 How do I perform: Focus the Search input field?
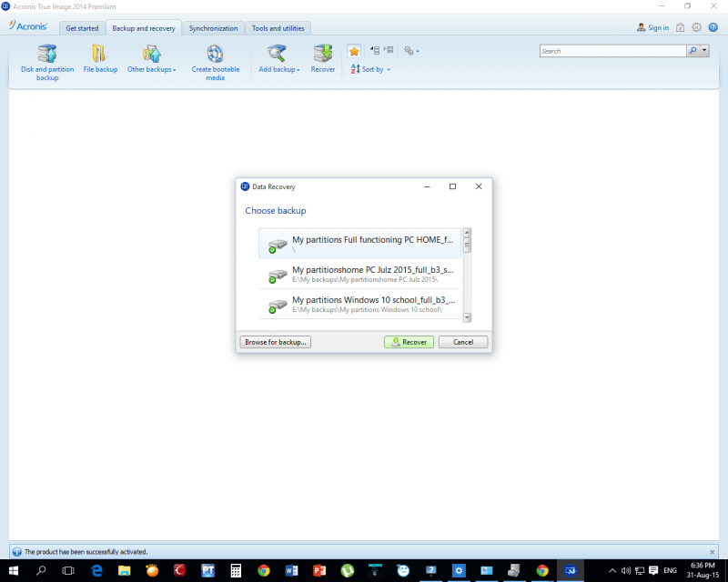click(x=612, y=51)
